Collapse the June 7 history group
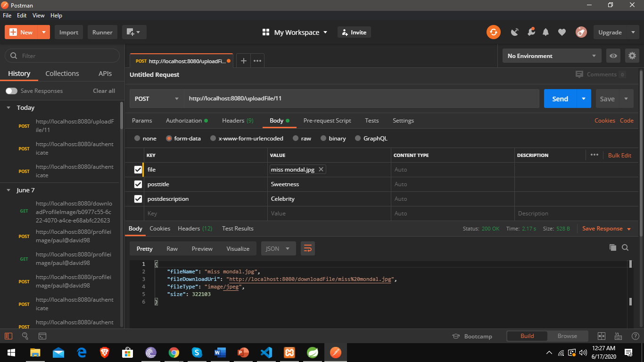 8,190
